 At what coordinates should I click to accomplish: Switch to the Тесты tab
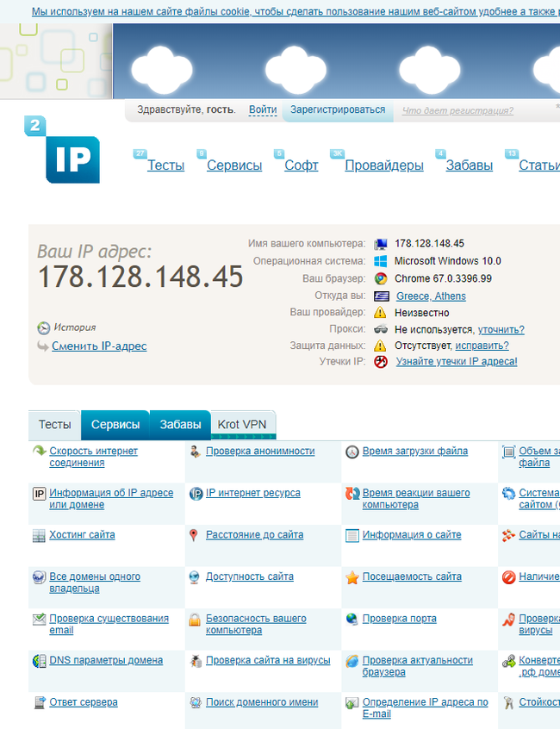pos(55,425)
